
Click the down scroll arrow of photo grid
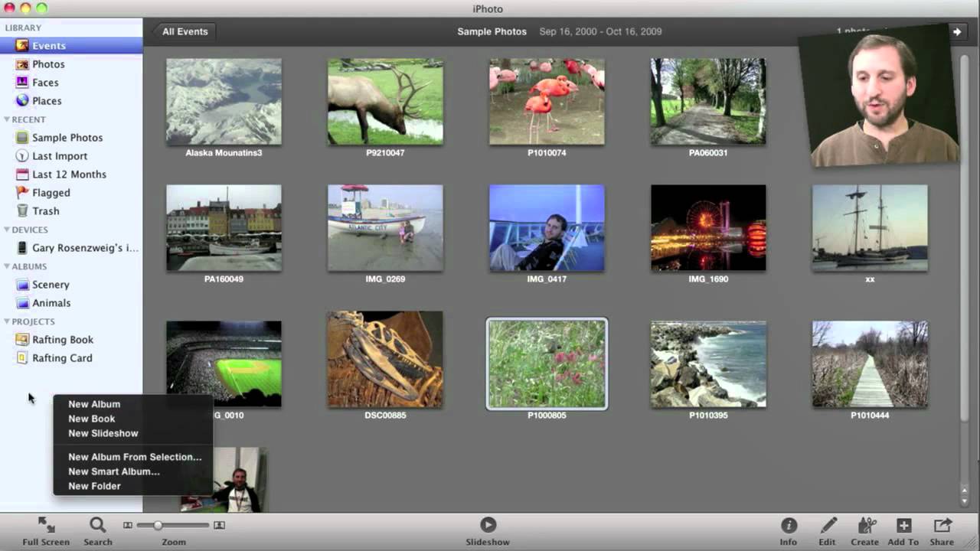pos(964,500)
